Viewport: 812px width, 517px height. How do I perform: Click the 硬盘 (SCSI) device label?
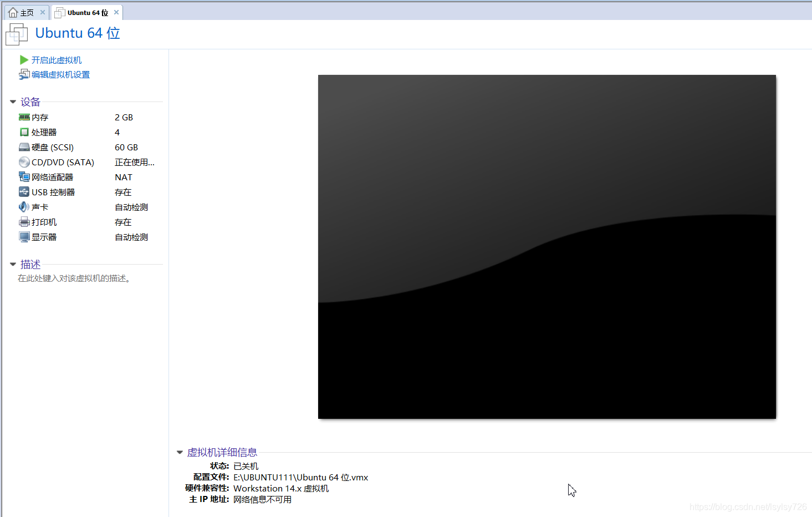pyautogui.click(x=53, y=147)
